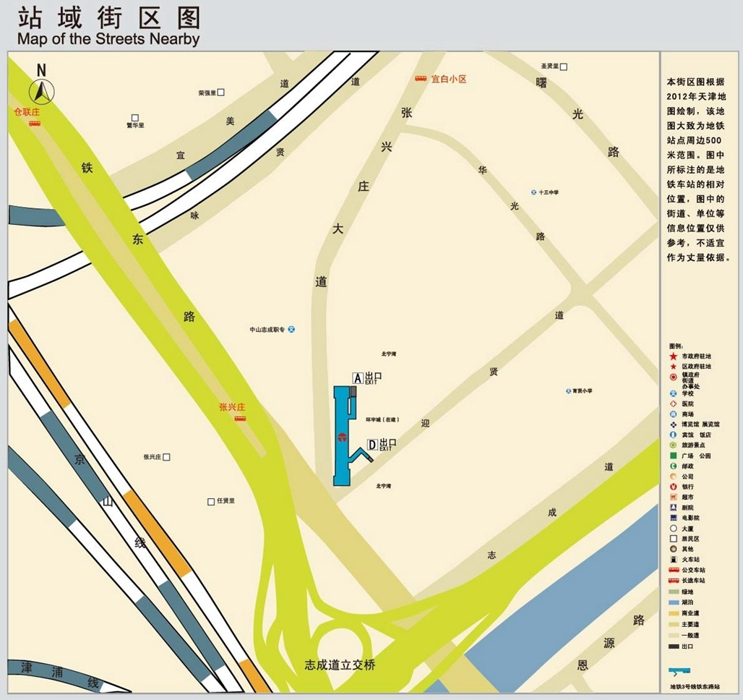Click the 志成道立交桥 interchange label

340,665
